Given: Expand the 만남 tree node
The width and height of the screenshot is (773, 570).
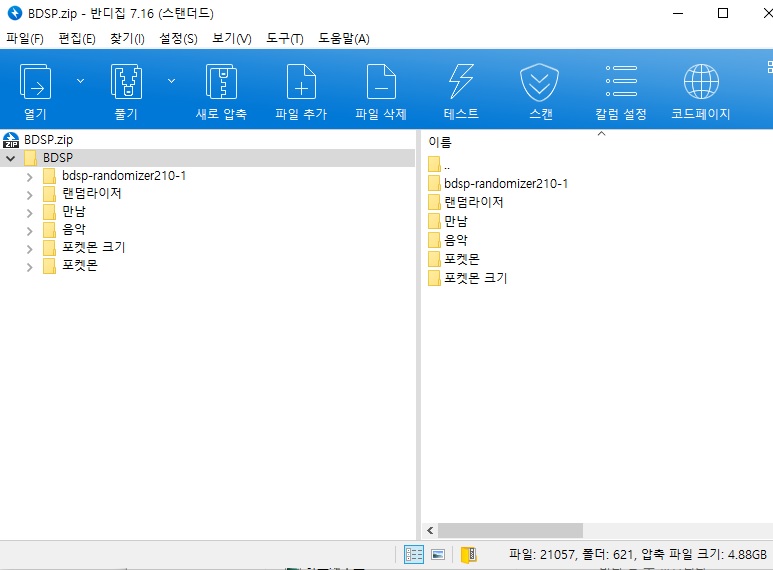Looking at the screenshot, I should 30,213.
